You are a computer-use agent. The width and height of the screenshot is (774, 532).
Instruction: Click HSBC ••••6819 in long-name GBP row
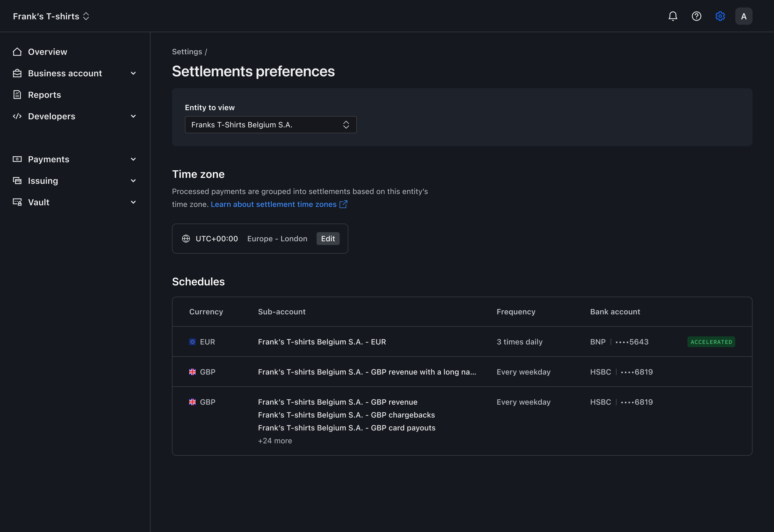coord(621,372)
